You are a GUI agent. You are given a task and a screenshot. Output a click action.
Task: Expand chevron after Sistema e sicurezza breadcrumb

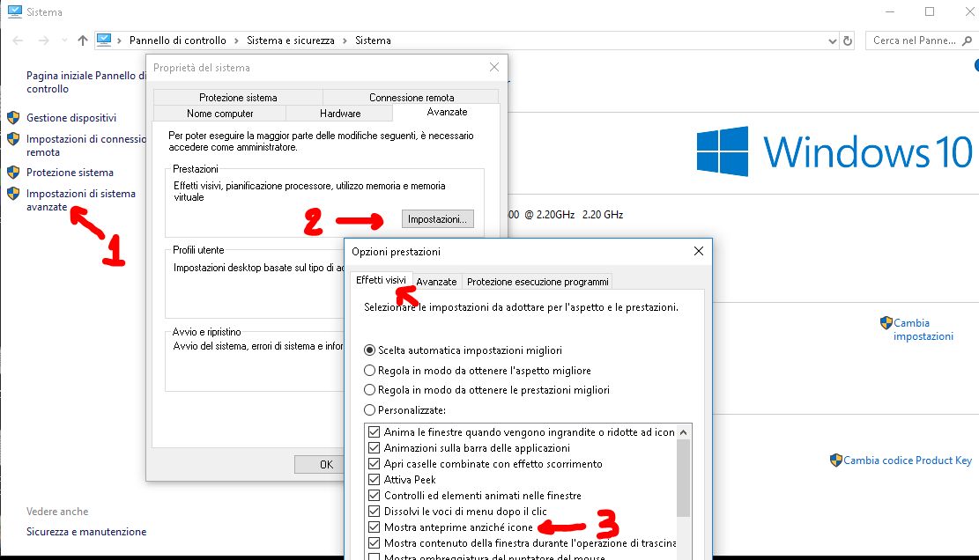tap(345, 41)
